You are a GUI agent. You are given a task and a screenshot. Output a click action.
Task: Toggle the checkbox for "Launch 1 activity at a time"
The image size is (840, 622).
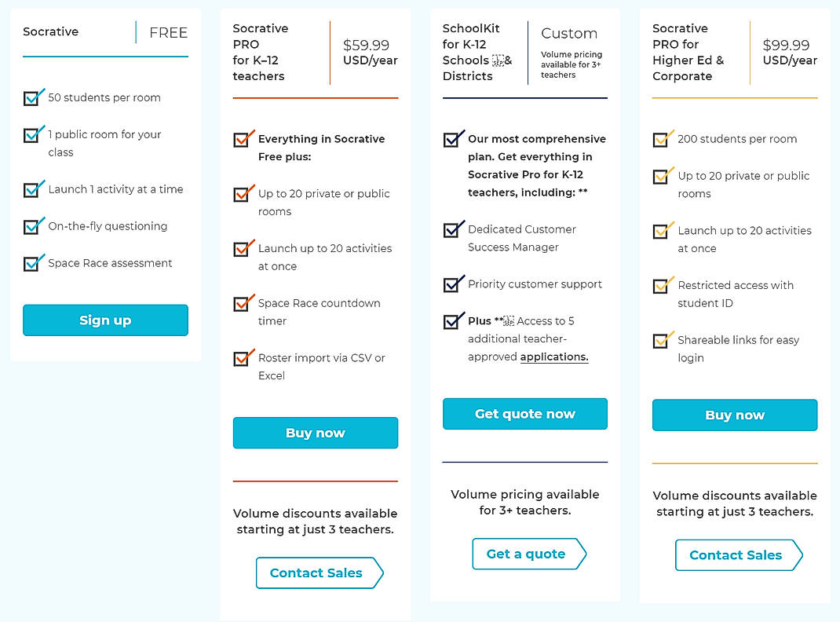(x=32, y=189)
